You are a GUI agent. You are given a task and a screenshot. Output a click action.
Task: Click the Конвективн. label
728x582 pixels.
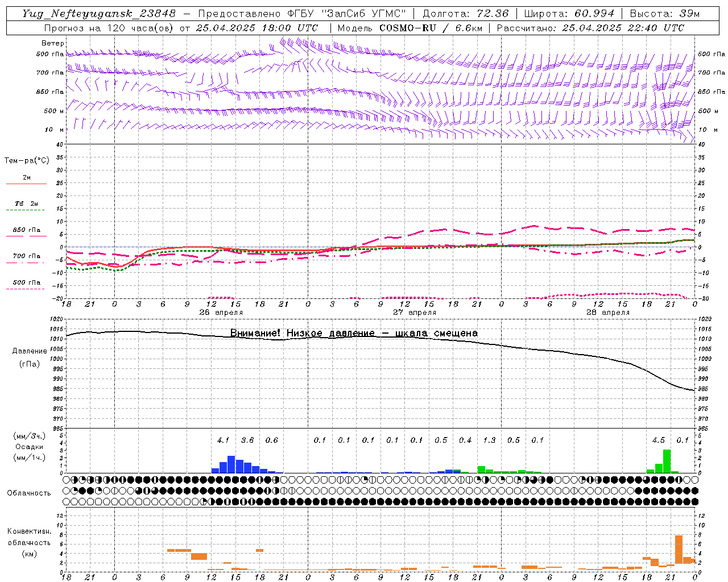[x=29, y=531]
